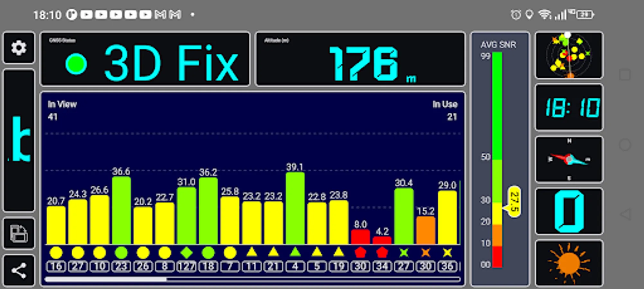Tap the green bar labeled 39.1
The width and height of the screenshot is (644, 289).
[x=295, y=208]
